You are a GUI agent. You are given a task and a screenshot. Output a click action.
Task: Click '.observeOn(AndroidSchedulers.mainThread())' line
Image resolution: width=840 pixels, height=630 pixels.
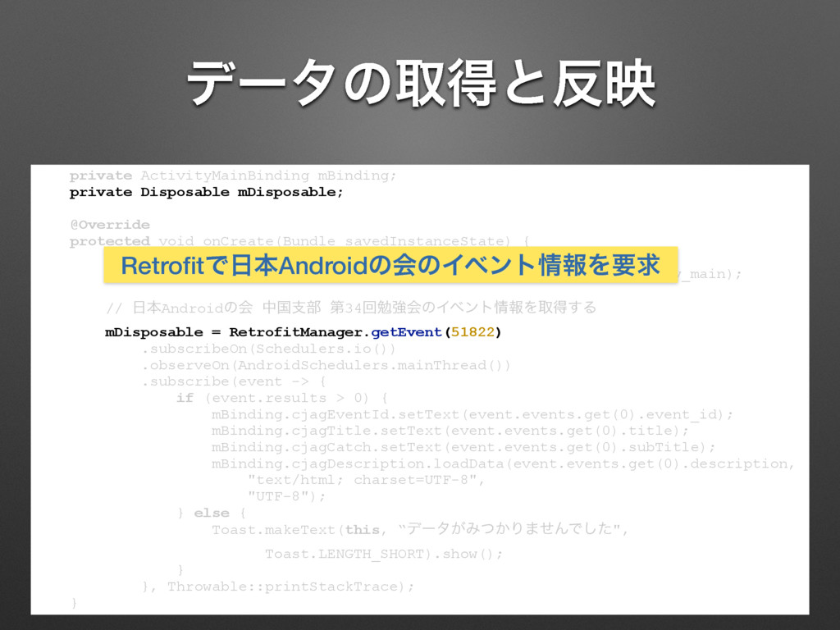pos(326,365)
